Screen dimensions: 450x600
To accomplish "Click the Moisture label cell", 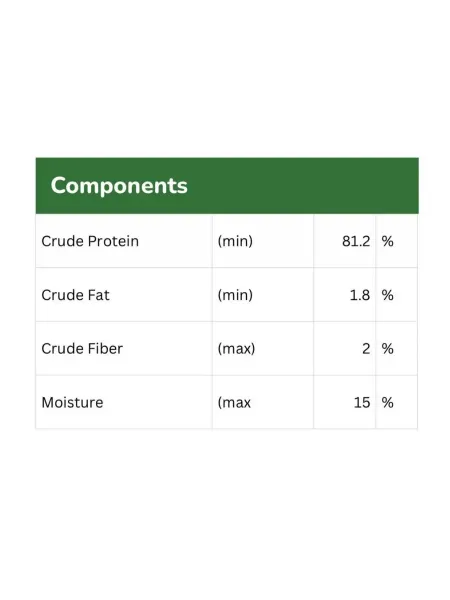I will click(x=124, y=402).
